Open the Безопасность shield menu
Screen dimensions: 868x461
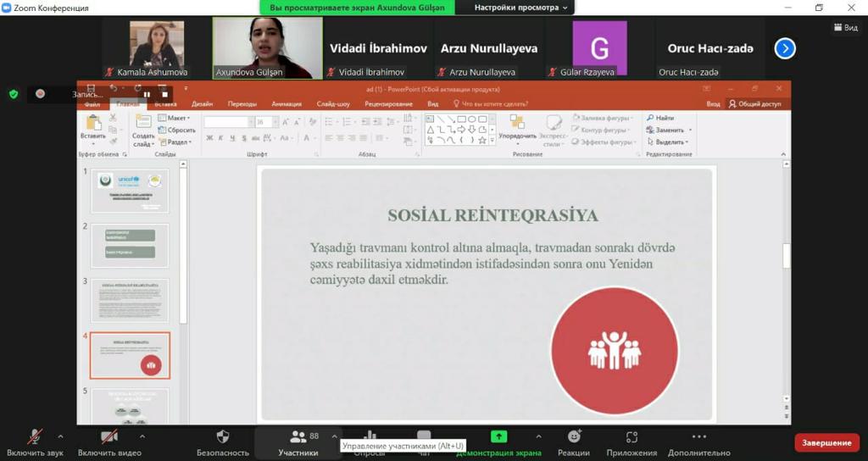tap(223, 443)
